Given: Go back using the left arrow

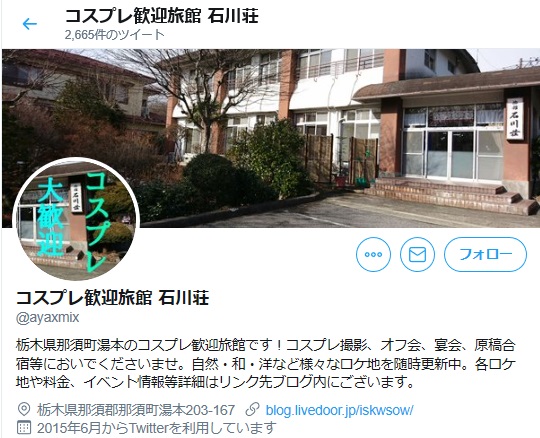Looking at the screenshot, I should pyautogui.click(x=30, y=24).
